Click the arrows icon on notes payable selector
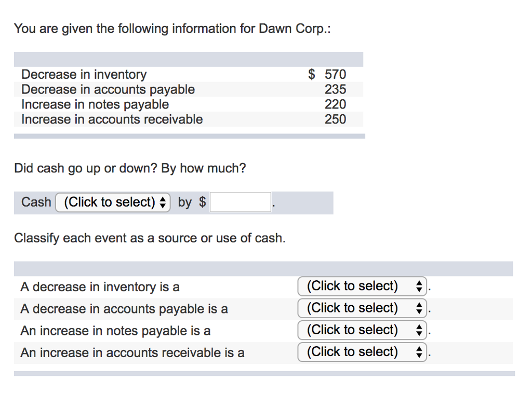Image resolution: width=532 pixels, height=395 pixels. pyautogui.click(x=418, y=330)
